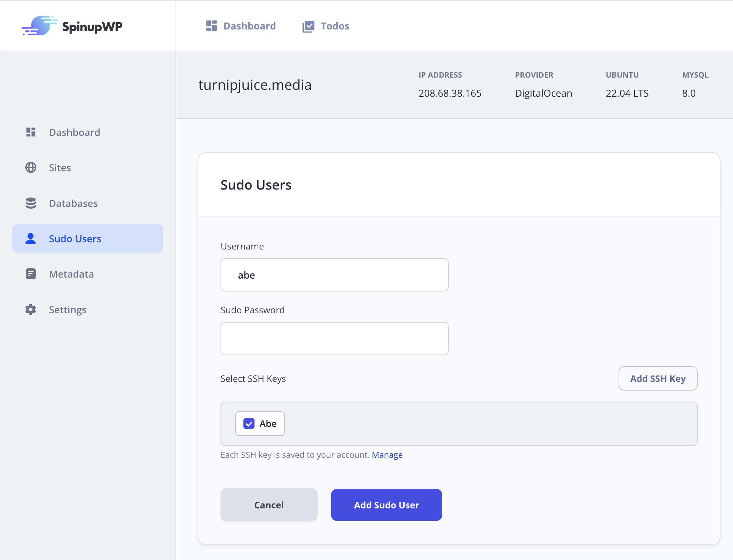Click the Cancel button

(269, 505)
